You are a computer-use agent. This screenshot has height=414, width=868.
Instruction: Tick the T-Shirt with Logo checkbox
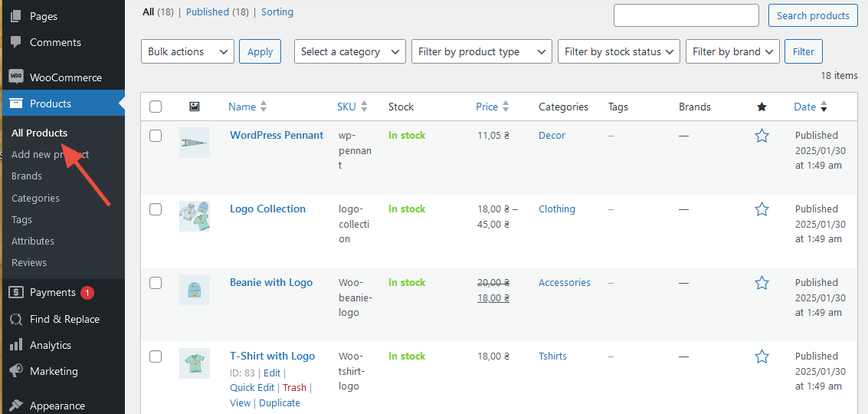point(156,356)
